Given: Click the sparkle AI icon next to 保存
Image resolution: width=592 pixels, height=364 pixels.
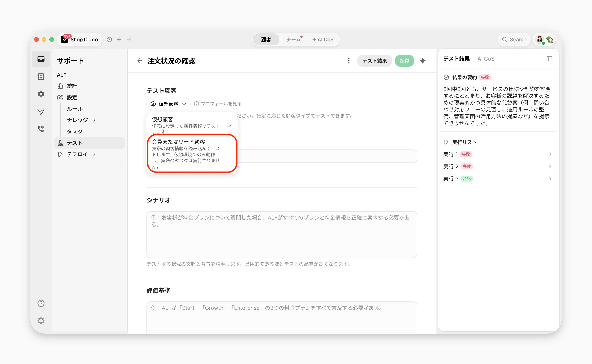Looking at the screenshot, I should click(x=423, y=61).
